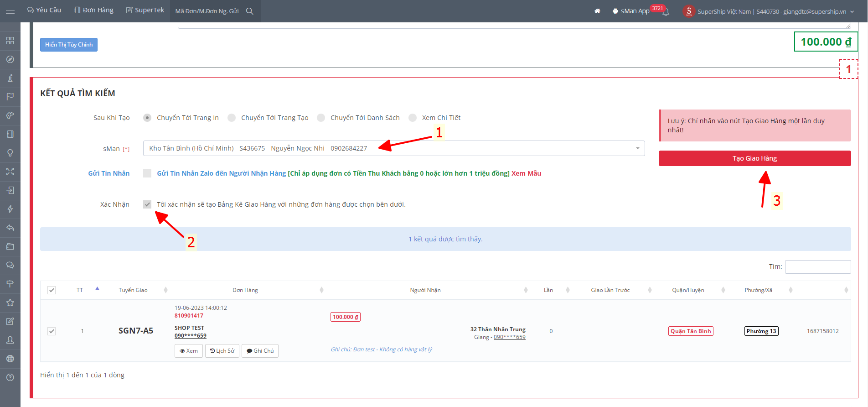This screenshot has height=407, width=868.
Task: Toggle checkbox for order SGN7-A5 row
Action: tap(52, 331)
